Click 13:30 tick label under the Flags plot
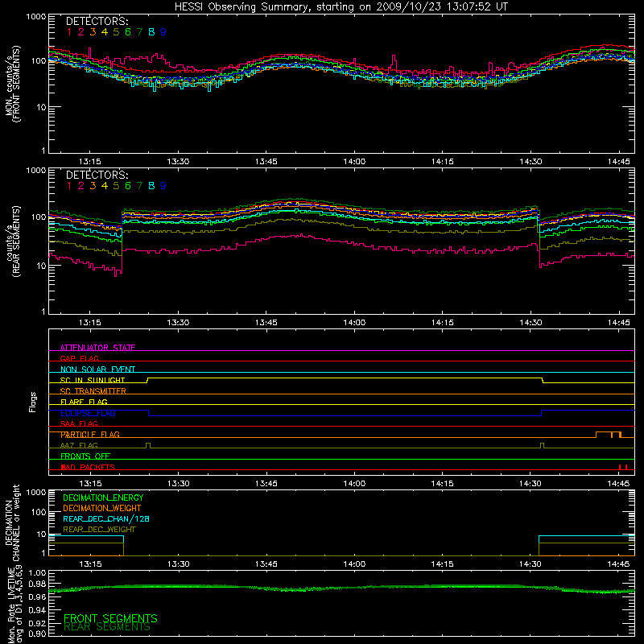This screenshot has width=644, height=644. click(178, 484)
